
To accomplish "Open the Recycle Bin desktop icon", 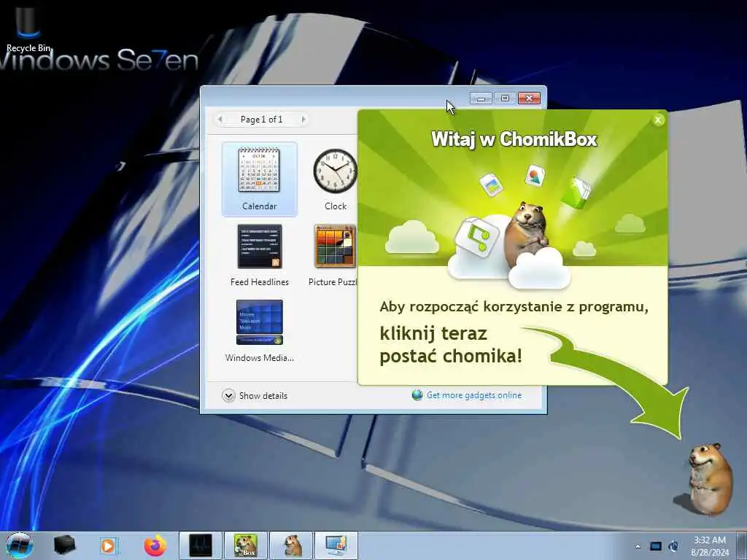I will [28, 28].
